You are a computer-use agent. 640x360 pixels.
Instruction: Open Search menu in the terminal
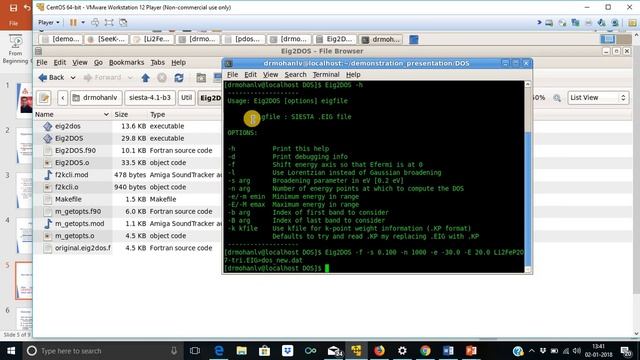click(296, 75)
